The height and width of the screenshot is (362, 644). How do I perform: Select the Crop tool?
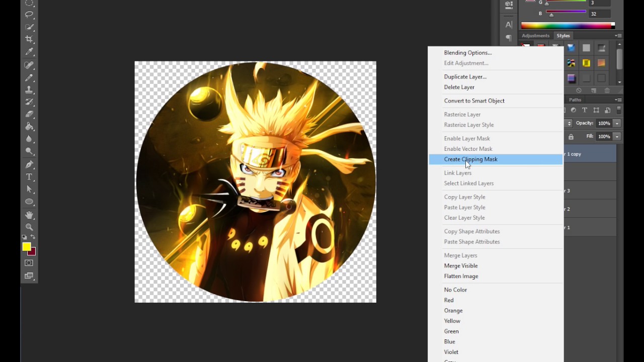[29, 39]
